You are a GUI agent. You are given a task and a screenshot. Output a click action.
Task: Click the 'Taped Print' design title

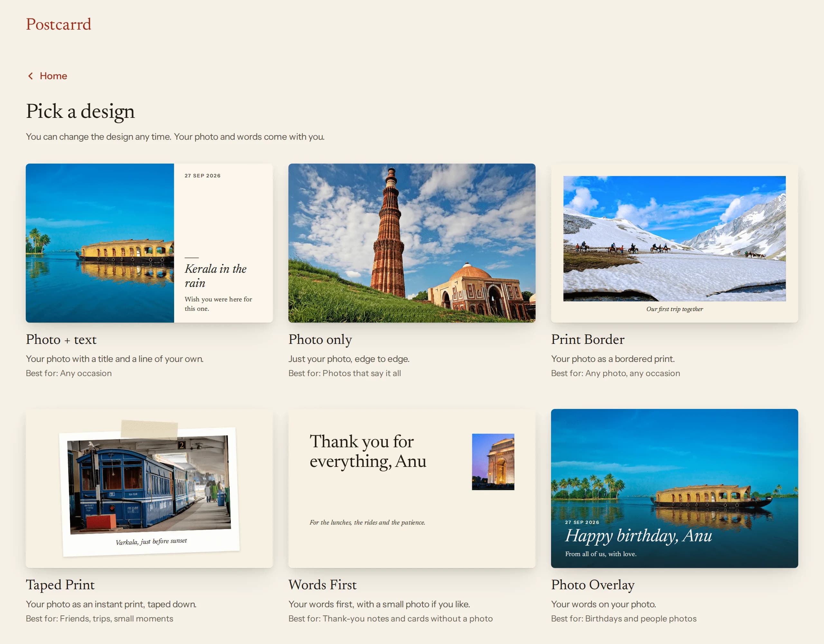click(60, 585)
